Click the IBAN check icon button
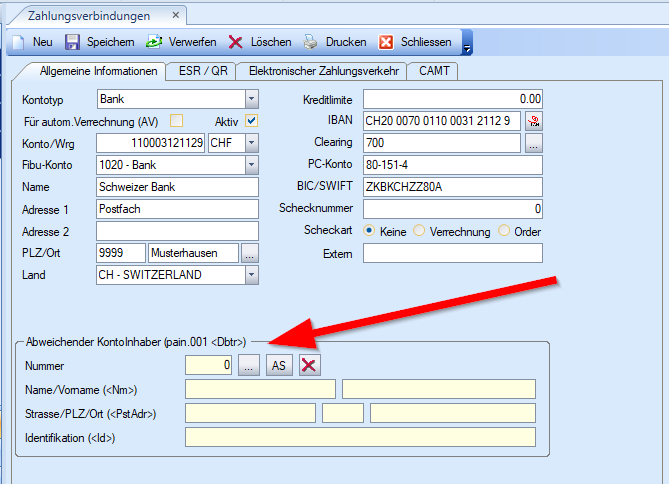The height and width of the screenshot is (484, 669). click(534, 121)
